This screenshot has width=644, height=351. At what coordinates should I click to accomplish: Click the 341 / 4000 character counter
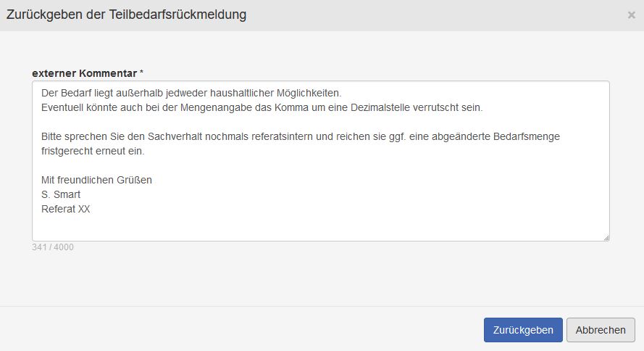[53, 247]
